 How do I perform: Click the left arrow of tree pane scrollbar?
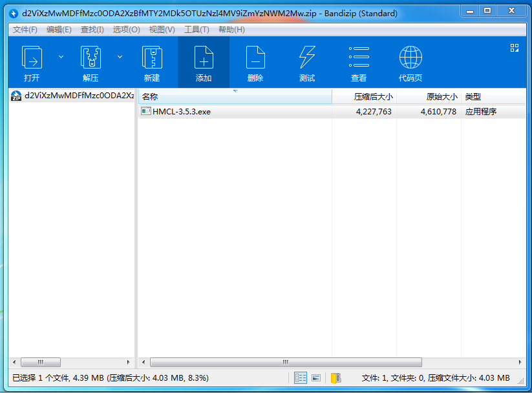14,362
